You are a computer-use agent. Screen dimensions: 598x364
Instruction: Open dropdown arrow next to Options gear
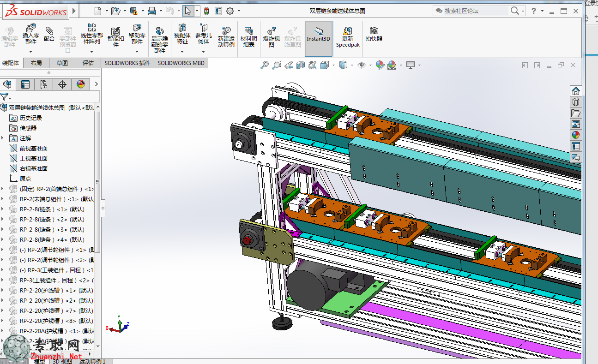coord(239,11)
